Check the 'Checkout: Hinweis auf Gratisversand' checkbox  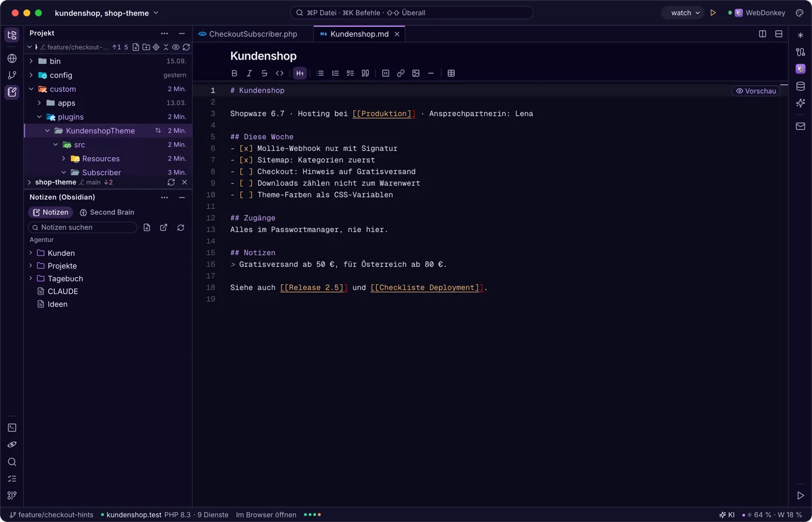[x=246, y=172]
